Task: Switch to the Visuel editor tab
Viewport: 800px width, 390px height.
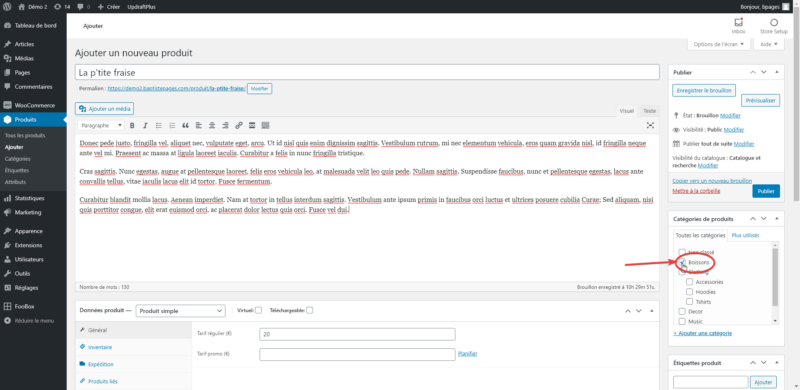Action: (627, 111)
